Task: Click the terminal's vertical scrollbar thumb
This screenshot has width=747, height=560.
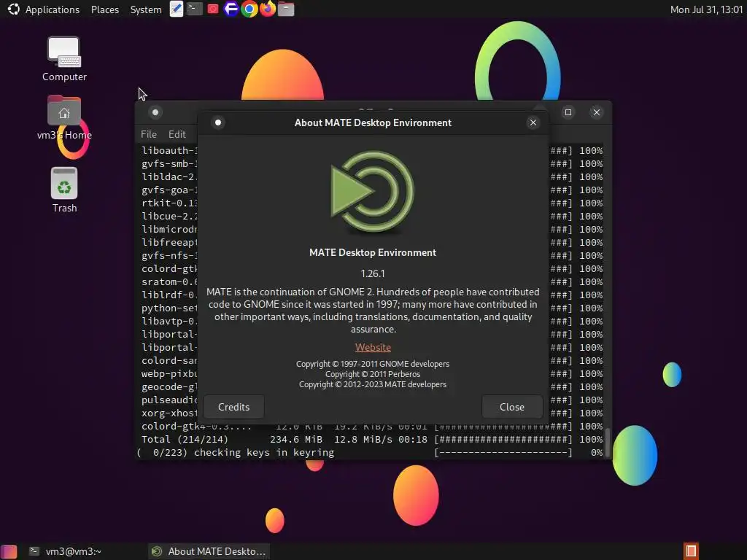Action: pyautogui.click(x=608, y=443)
